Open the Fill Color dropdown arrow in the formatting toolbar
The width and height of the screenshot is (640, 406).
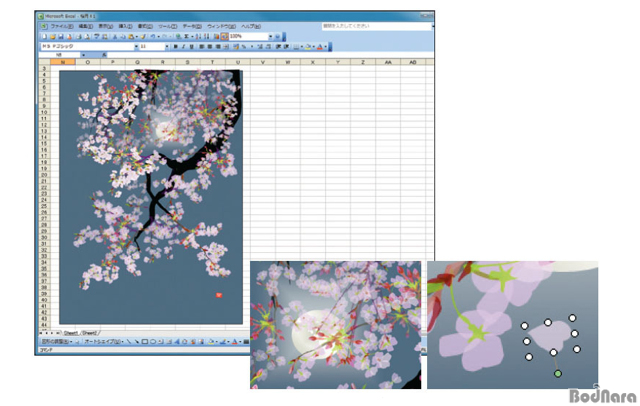[x=313, y=47]
